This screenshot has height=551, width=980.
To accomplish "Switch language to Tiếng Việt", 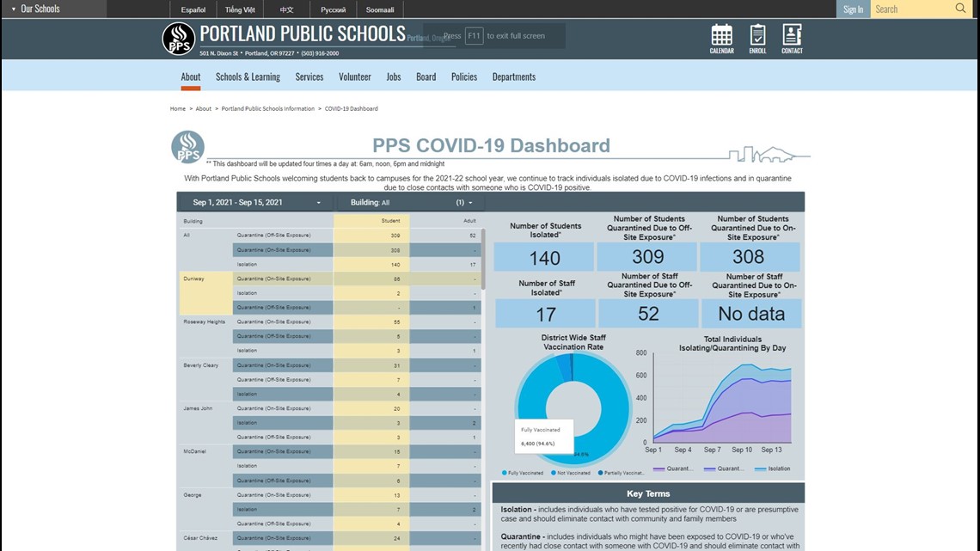I will coord(240,9).
